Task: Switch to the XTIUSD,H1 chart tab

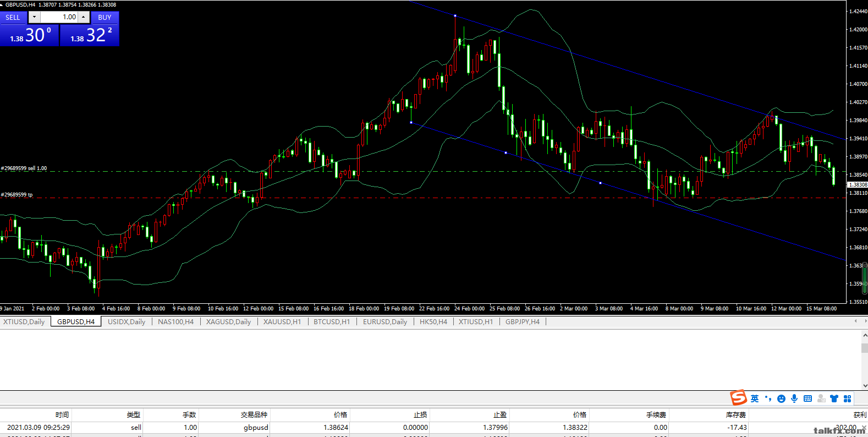Action: 476,322
